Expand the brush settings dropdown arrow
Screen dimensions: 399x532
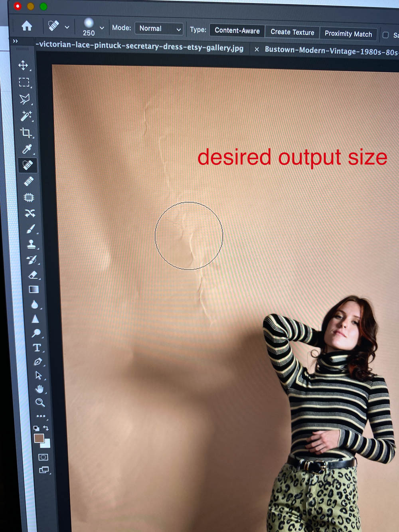click(102, 28)
